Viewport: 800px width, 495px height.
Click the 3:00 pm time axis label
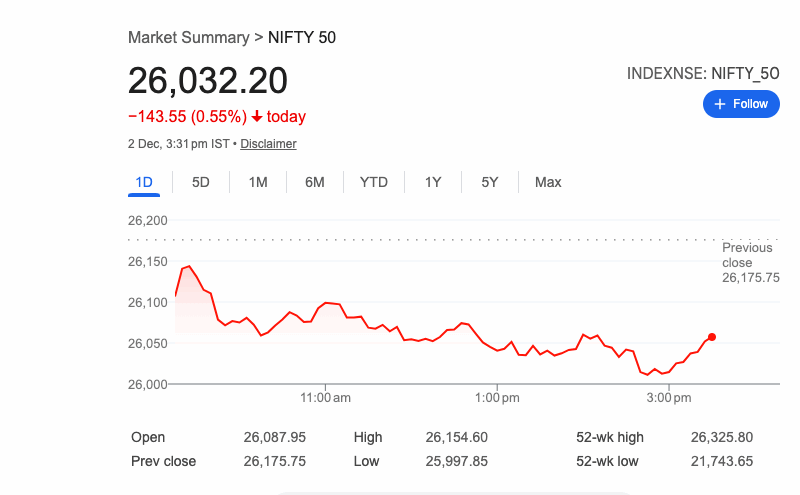(x=669, y=398)
